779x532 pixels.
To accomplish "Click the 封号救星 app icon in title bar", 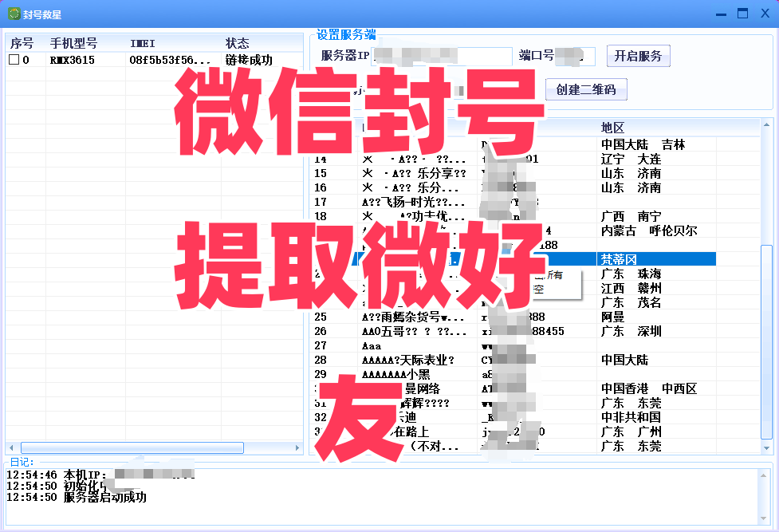I will click(14, 14).
